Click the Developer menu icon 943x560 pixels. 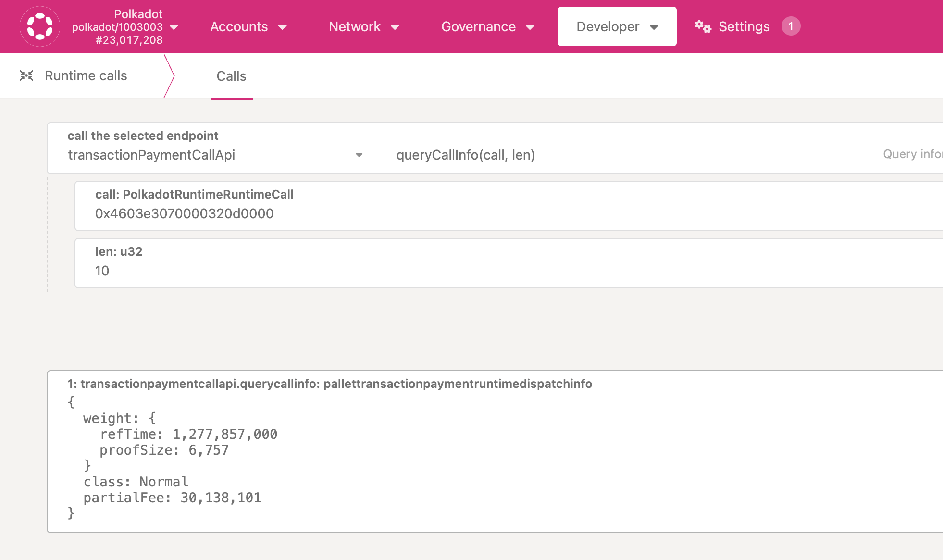click(x=655, y=27)
